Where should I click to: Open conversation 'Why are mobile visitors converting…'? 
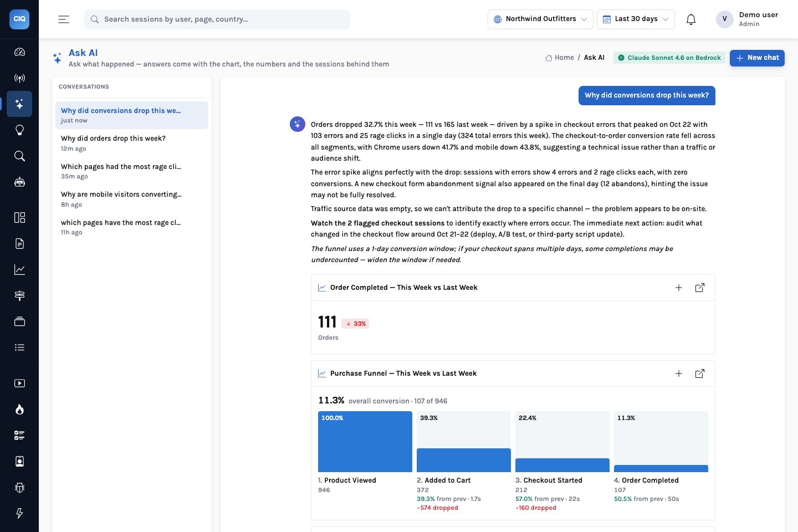coord(132,199)
